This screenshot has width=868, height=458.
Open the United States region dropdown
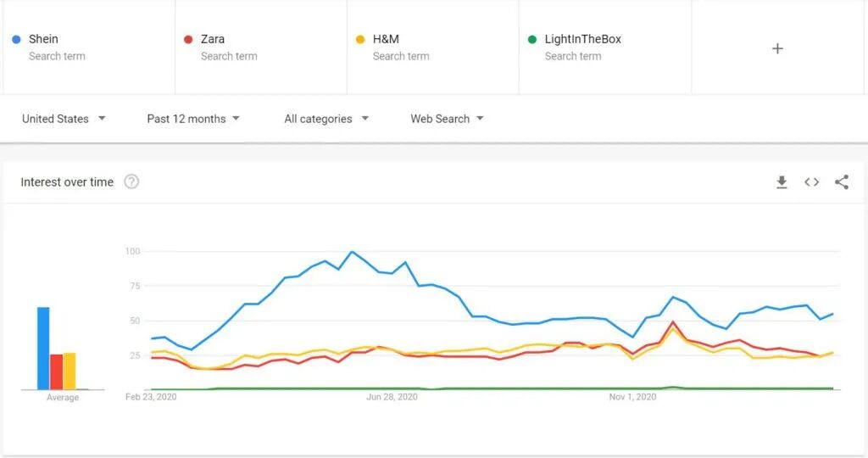[64, 119]
